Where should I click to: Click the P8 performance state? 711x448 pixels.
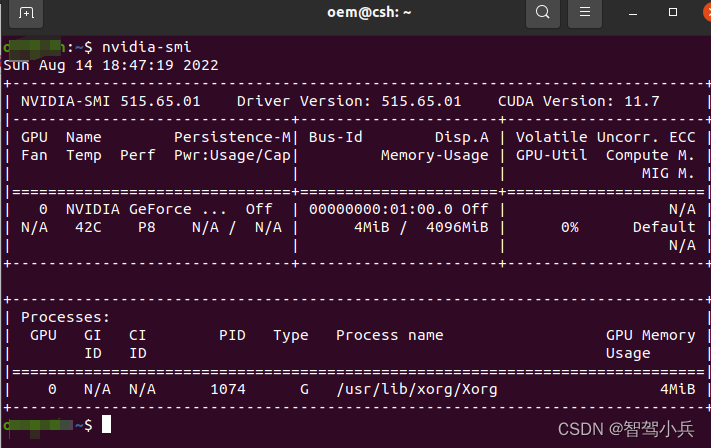click(146, 227)
